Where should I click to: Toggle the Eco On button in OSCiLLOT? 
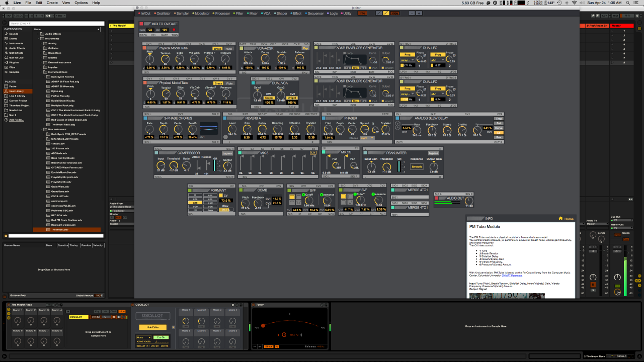pos(162,337)
